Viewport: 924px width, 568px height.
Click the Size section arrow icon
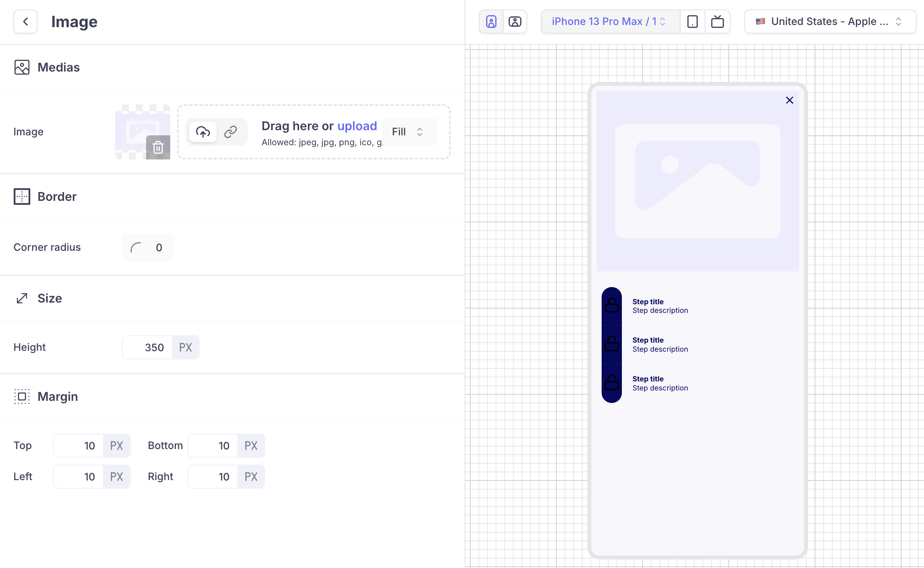(22, 297)
